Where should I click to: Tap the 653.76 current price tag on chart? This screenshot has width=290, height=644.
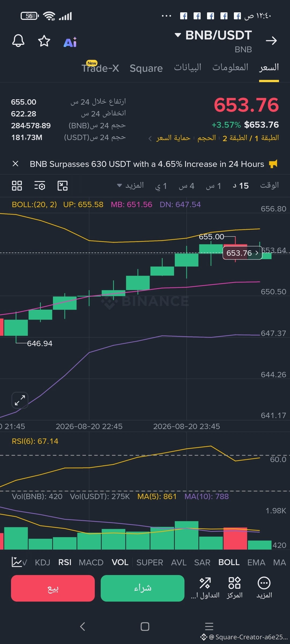(x=242, y=253)
